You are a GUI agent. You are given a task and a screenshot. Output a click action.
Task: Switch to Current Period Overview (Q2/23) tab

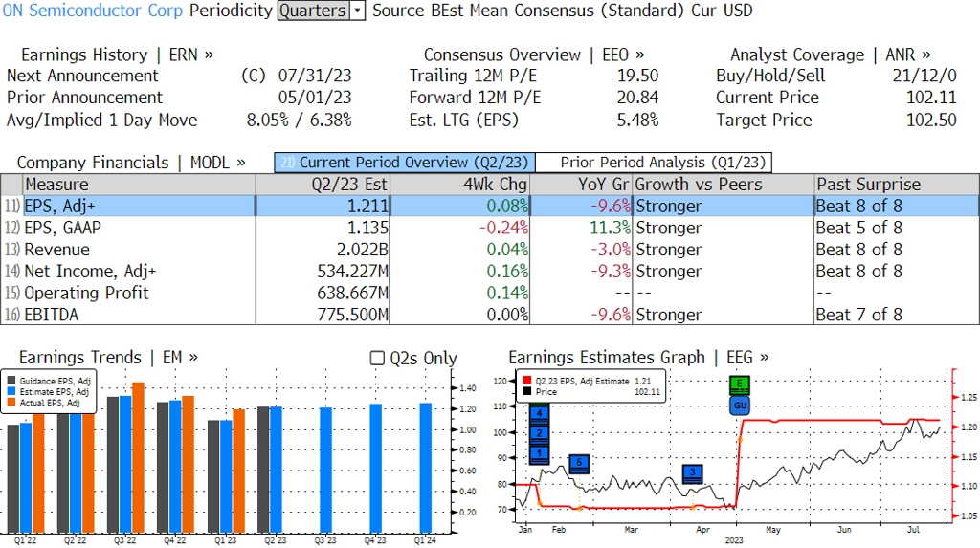405,163
